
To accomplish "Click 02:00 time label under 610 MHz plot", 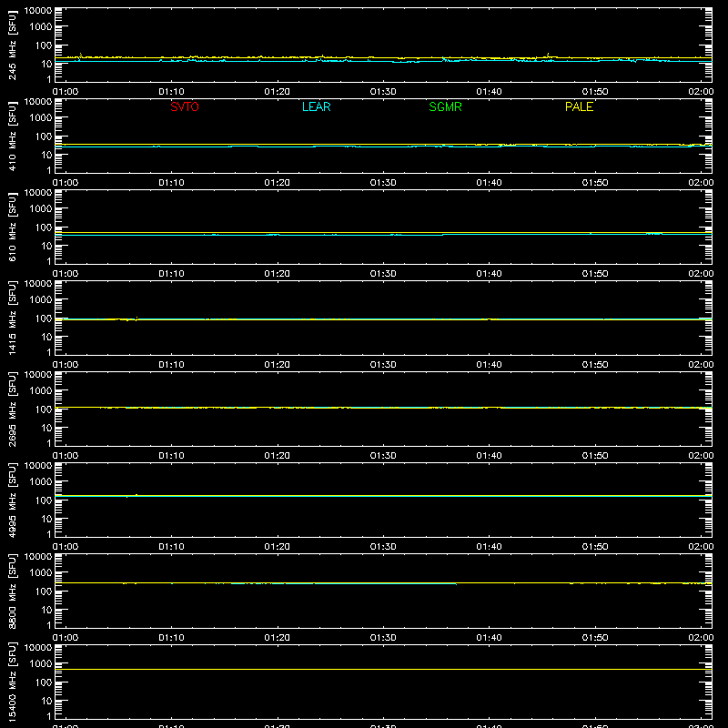I will tap(701, 274).
